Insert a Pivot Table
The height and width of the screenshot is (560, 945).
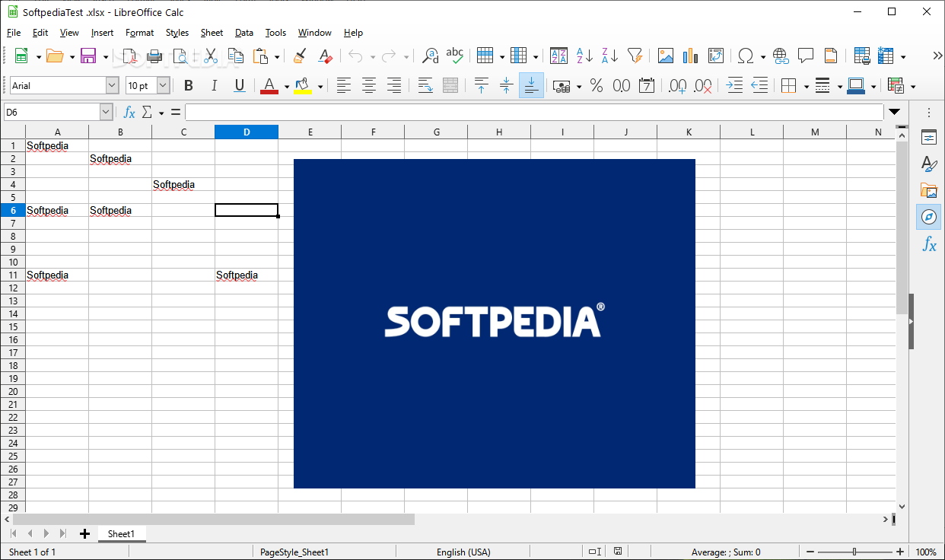click(x=716, y=56)
